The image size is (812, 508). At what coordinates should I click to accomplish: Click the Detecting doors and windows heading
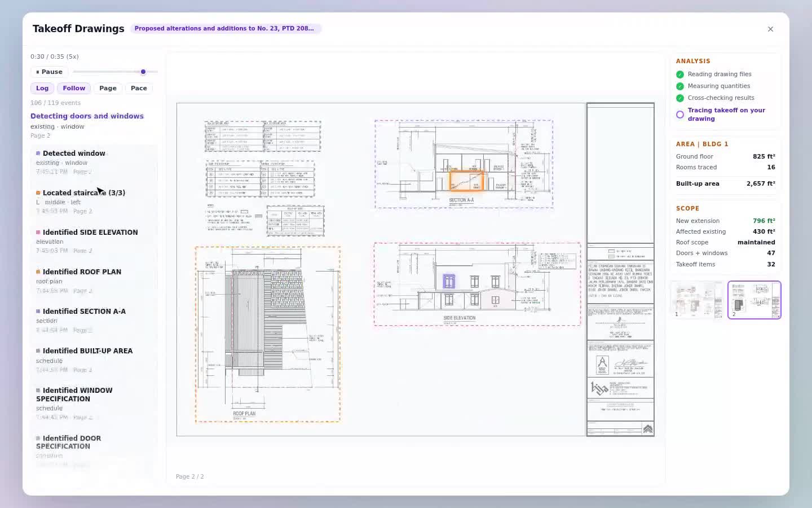87,116
